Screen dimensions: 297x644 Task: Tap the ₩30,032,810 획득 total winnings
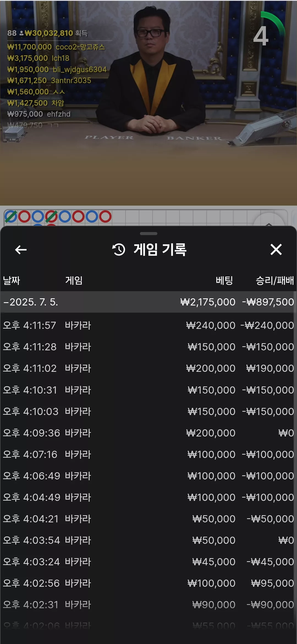tap(56, 33)
